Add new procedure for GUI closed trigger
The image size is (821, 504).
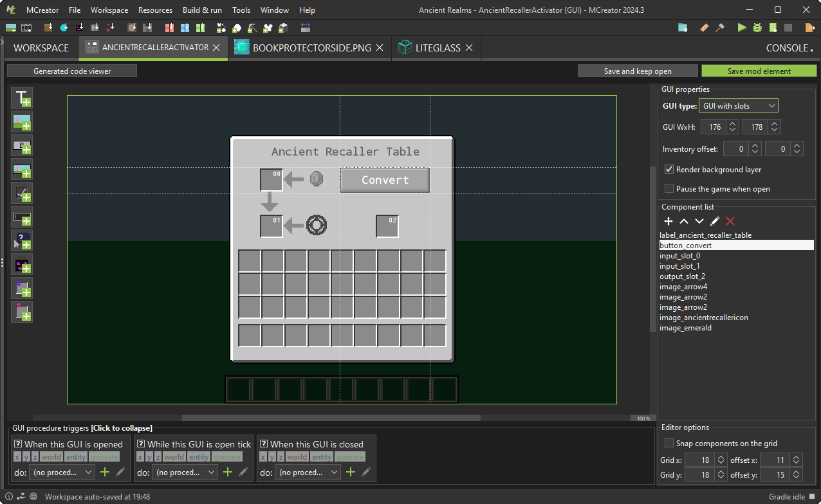click(x=351, y=472)
